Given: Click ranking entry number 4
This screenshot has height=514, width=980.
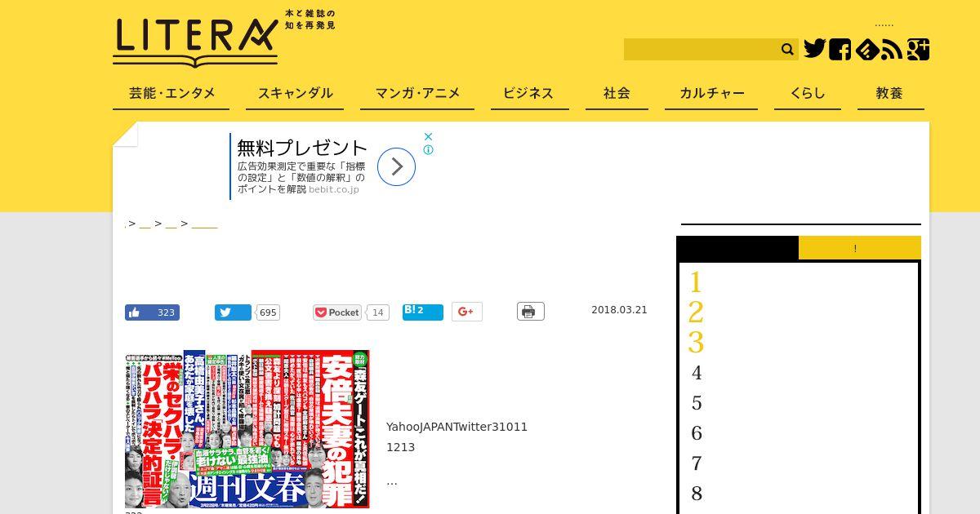Looking at the screenshot, I should point(697,373).
